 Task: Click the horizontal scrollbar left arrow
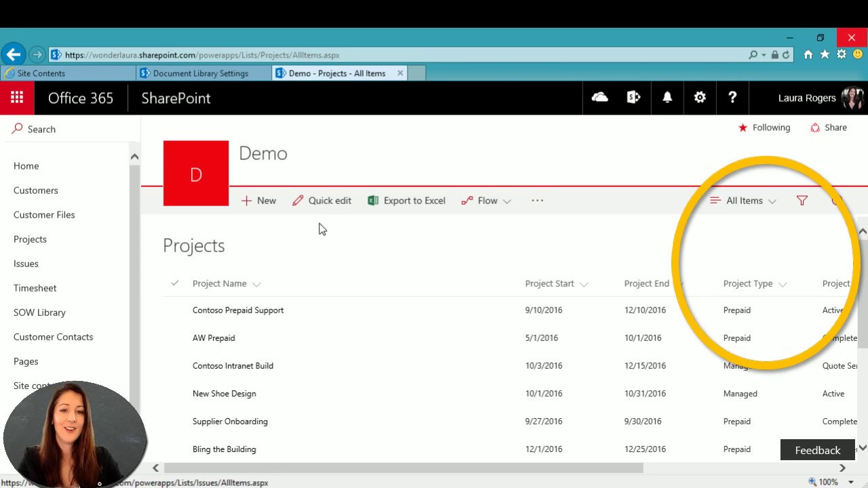coord(155,468)
